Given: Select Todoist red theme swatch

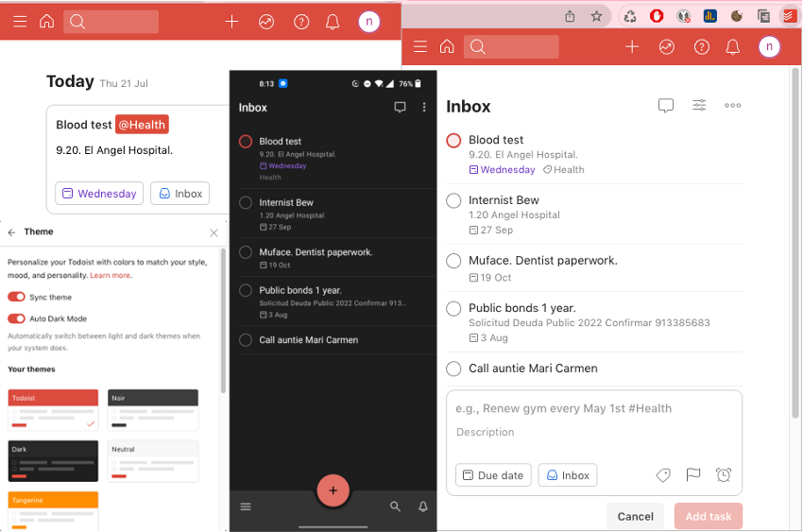Looking at the screenshot, I should click(x=53, y=410).
